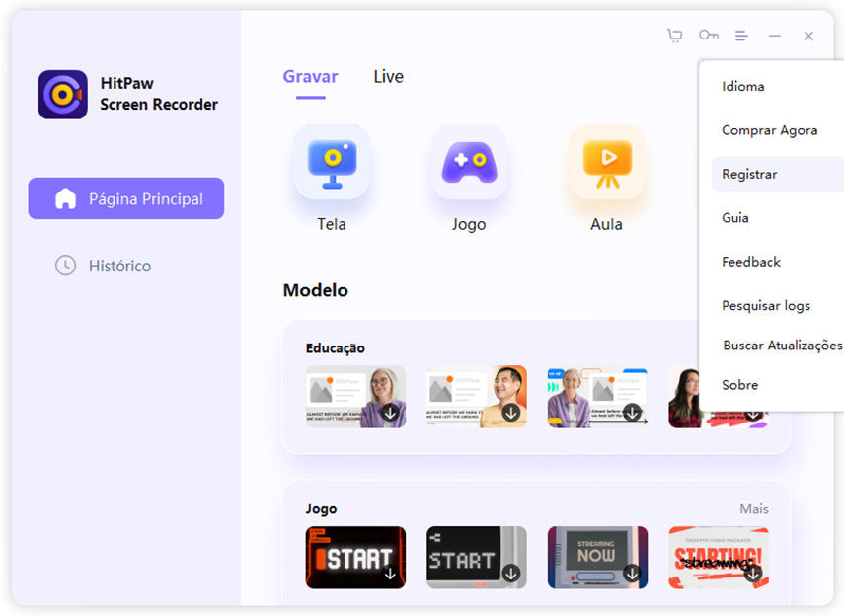
Task: Click the shopping cart icon
Action: click(x=674, y=36)
